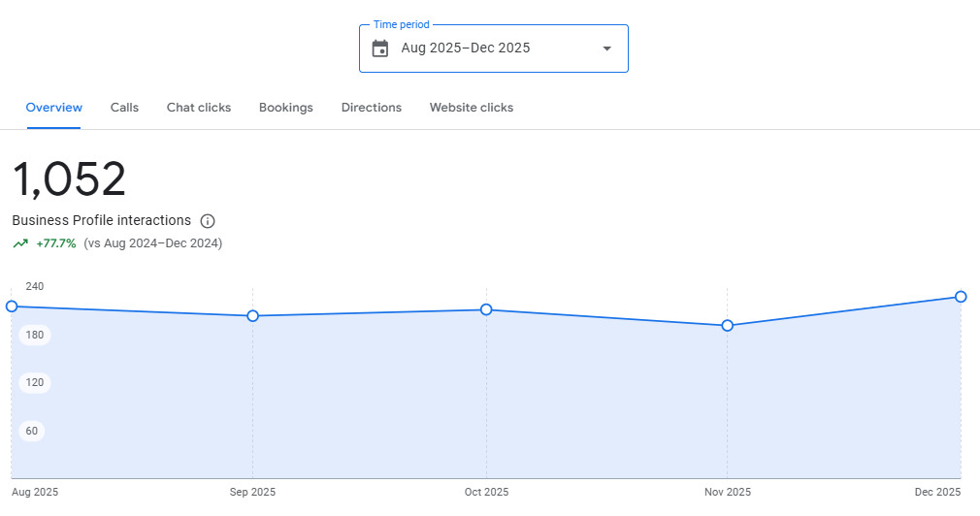Click the Aug 2025–Dec 2025 time period field
980x516 pixels.
tap(494, 48)
